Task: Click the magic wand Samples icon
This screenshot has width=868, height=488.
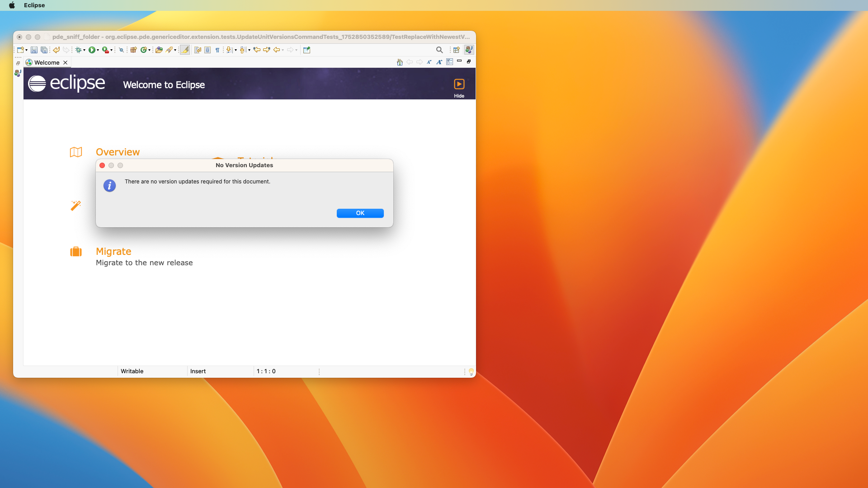Action: click(76, 206)
